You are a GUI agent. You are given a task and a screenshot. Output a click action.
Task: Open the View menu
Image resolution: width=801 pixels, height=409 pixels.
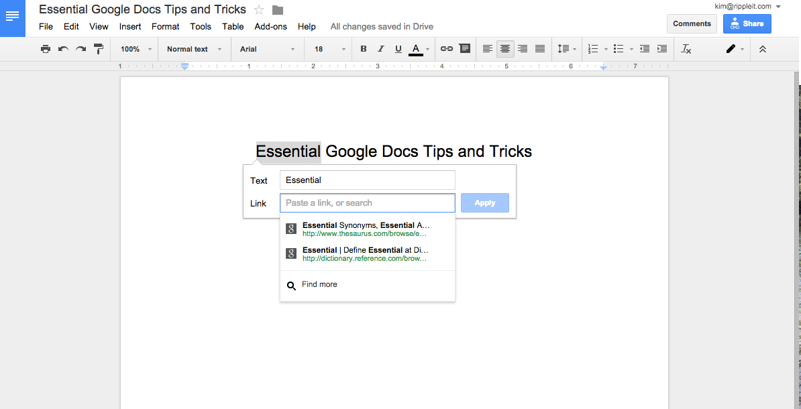pos(99,27)
